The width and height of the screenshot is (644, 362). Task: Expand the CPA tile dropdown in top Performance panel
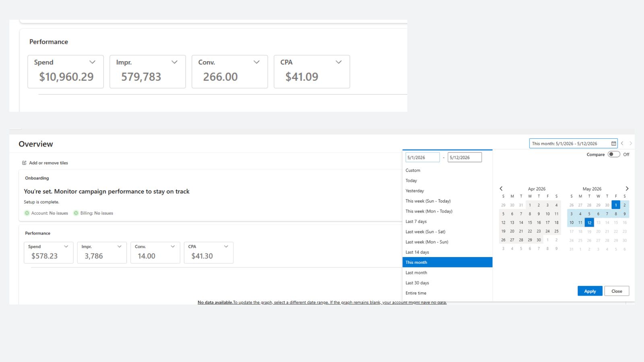(x=339, y=62)
